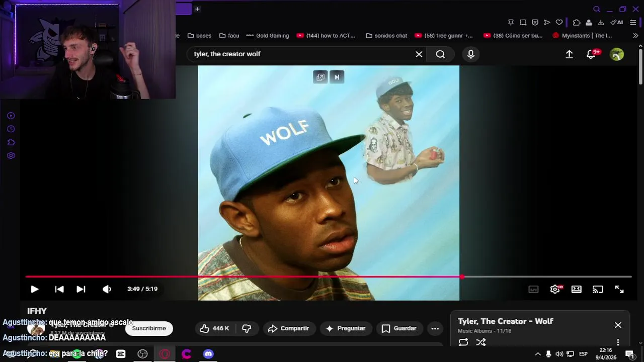Click the browser tab search magnifier
644x362 pixels.
[x=597, y=9]
